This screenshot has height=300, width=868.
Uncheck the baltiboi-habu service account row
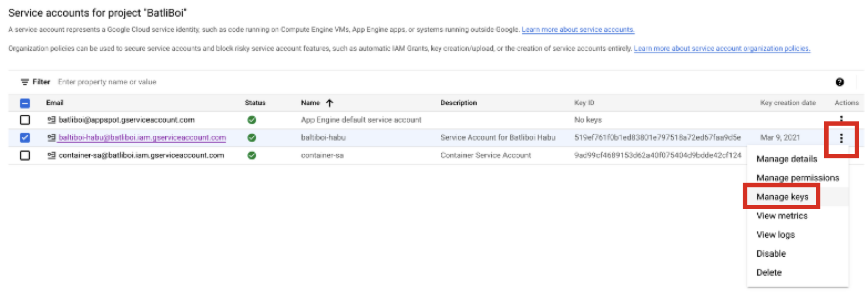point(25,138)
